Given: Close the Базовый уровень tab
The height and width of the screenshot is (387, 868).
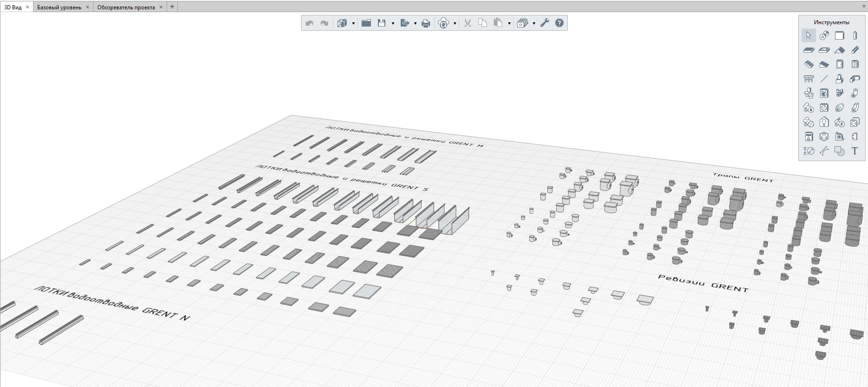Looking at the screenshot, I should [87, 7].
